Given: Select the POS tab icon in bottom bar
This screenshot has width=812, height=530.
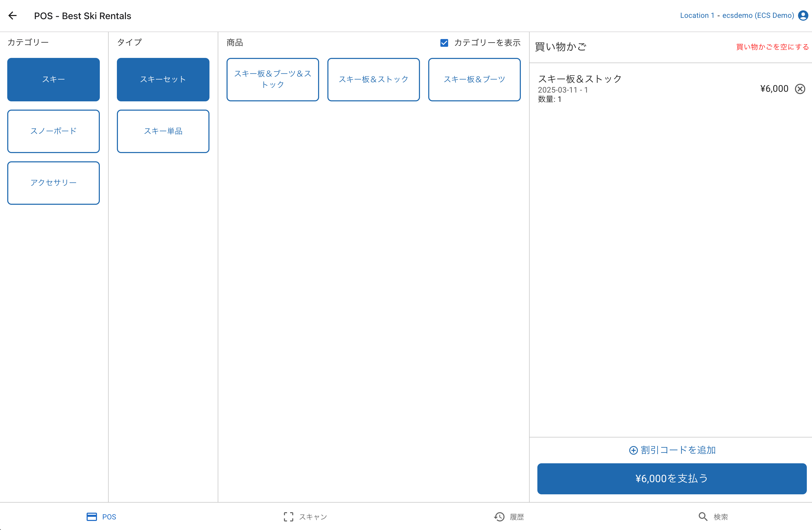Looking at the screenshot, I should (92, 517).
